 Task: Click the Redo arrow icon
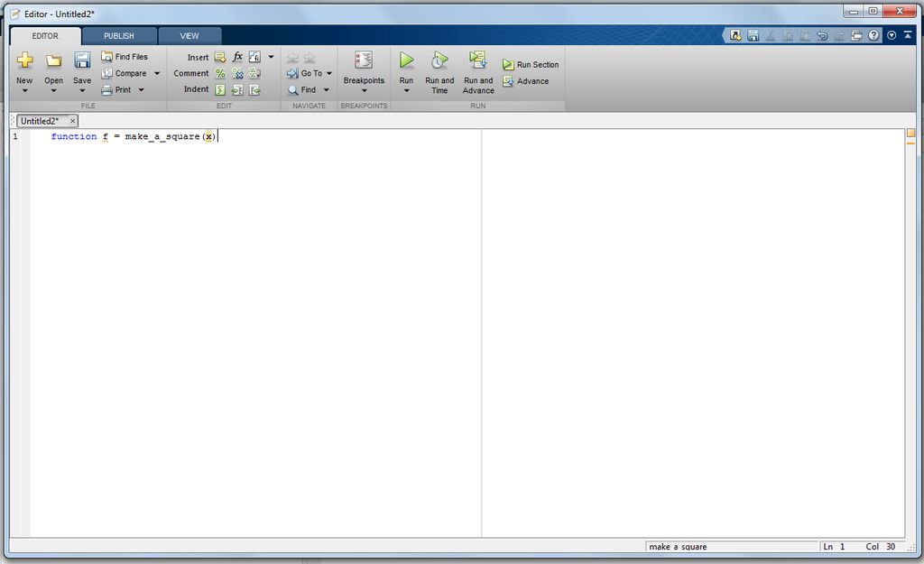(839, 35)
